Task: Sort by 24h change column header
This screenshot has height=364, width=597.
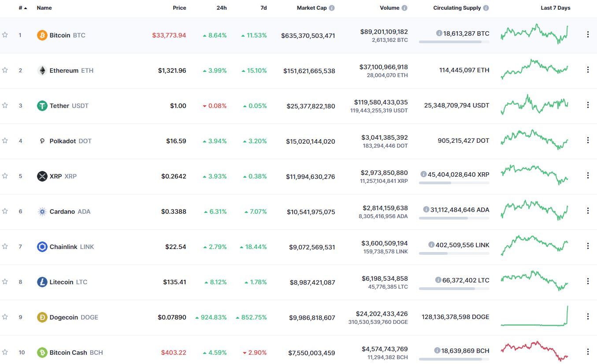Action: [x=222, y=8]
